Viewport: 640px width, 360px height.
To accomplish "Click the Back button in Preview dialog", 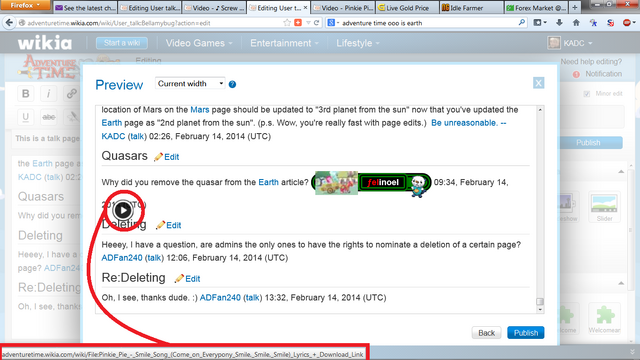I will pos(487,333).
